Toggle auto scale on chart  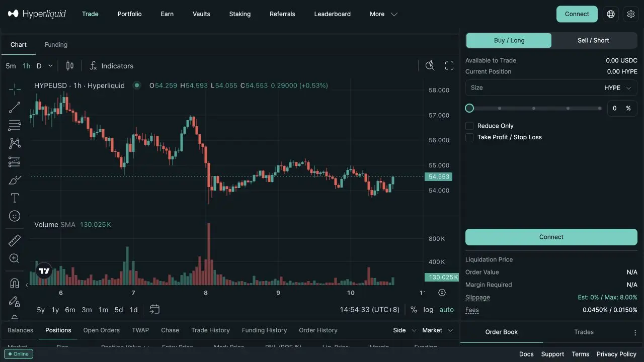point(446,310)
